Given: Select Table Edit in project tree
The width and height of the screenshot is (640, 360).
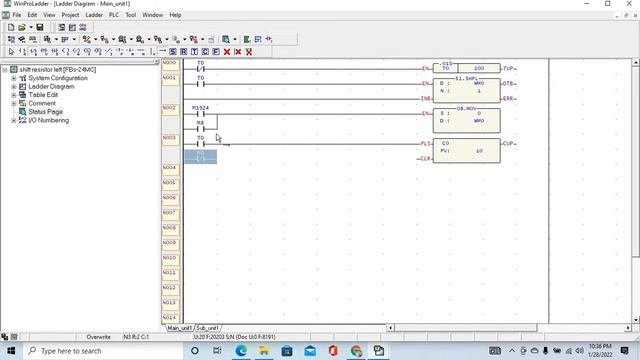Looking at the screenshot, I should coord(43,95).
